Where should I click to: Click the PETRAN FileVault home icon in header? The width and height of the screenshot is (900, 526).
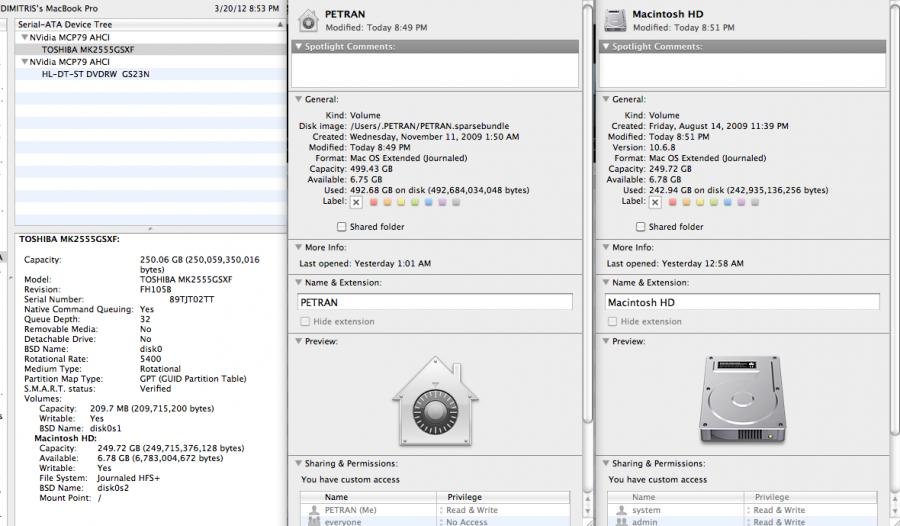coord(308,21)
